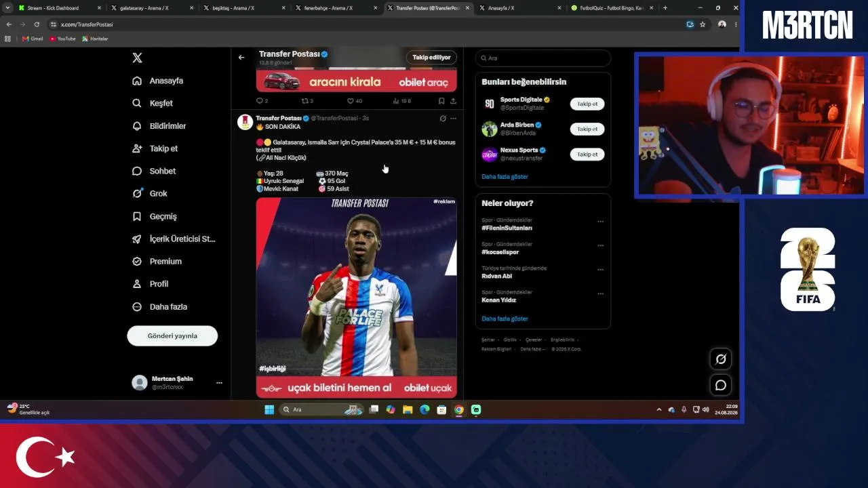868x488 pixels.
Task: Open Nexus Sports profile avatar
Action: (x=490, y=155)
